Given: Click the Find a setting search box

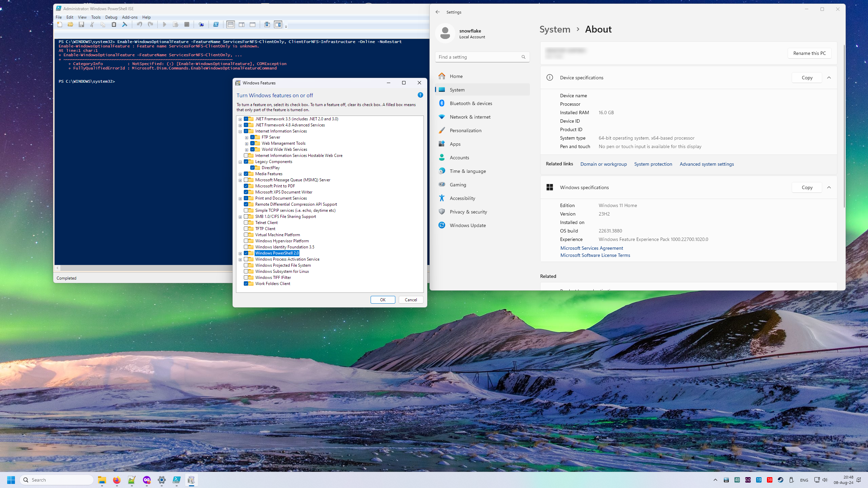Looking at the screenshot, I should point(482,57).
